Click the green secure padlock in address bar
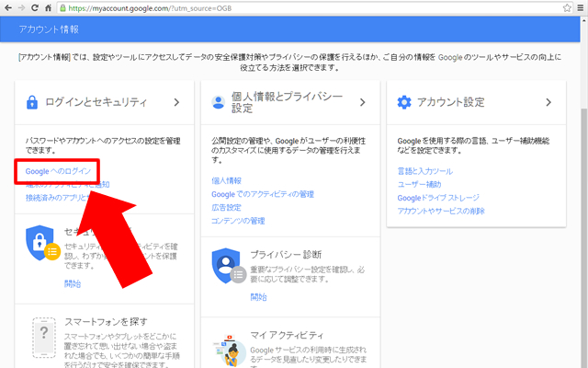The height and width of the screenshot is (368, 588). (63, 8)
